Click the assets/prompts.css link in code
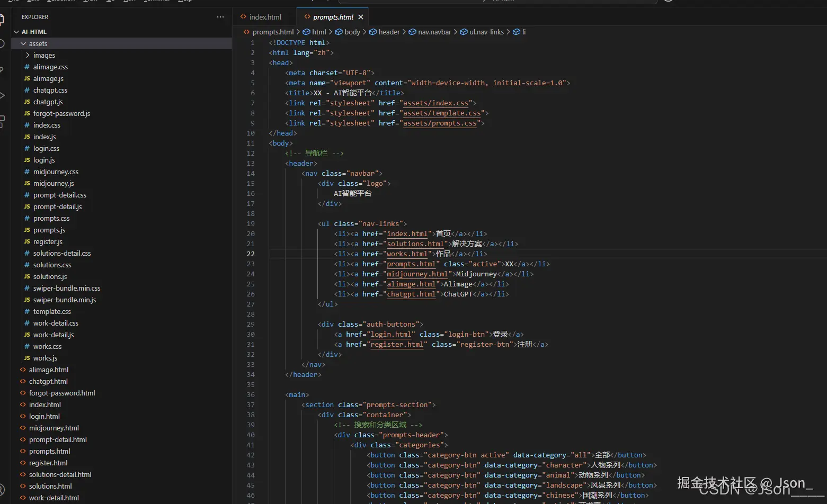The height and width of the screenshot is (504, 827). click(440, 123)
